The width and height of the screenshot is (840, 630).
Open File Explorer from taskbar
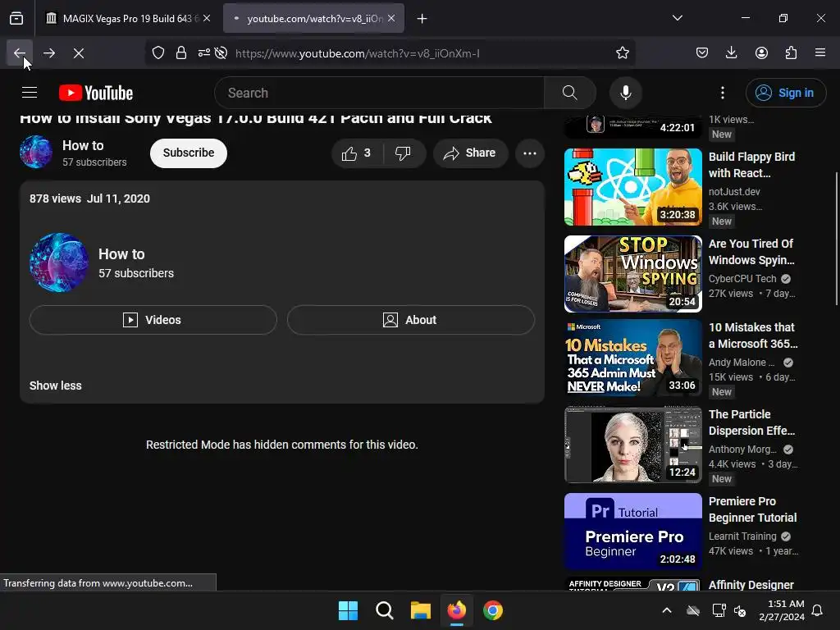(421, 610)
